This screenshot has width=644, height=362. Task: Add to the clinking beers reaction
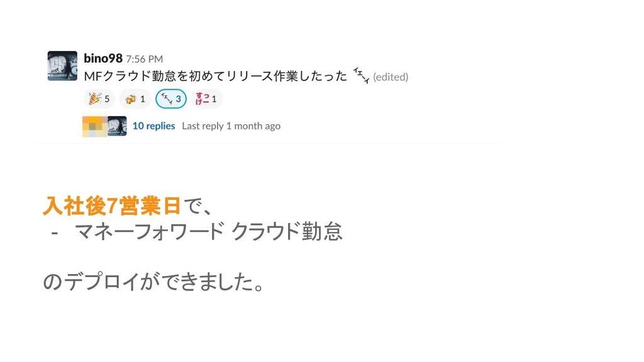135,99
